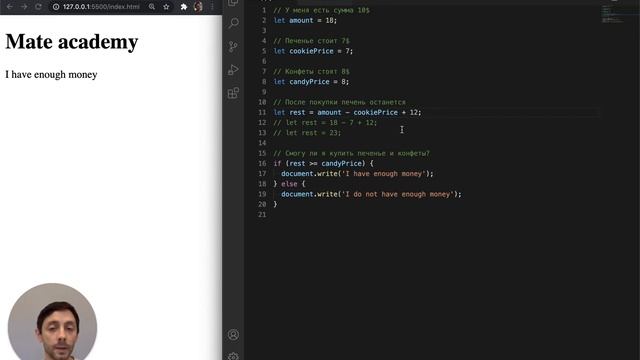
Task: Go back in the browser
Action: coord(10,7)
